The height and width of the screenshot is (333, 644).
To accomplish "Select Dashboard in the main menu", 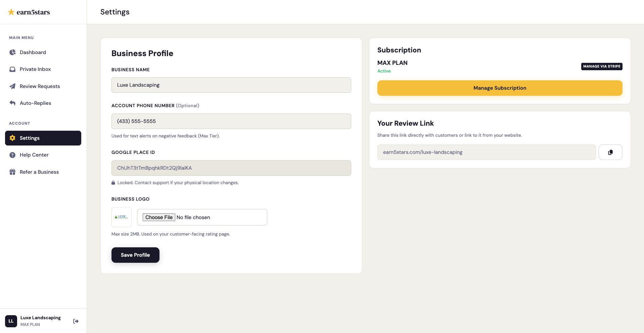I will pos(33,52).
